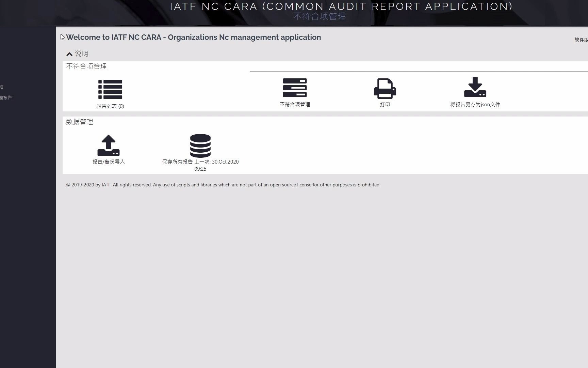Open the sidebar item ending in 施
This screenshot has height=368, width=588.
coord(1,87)
